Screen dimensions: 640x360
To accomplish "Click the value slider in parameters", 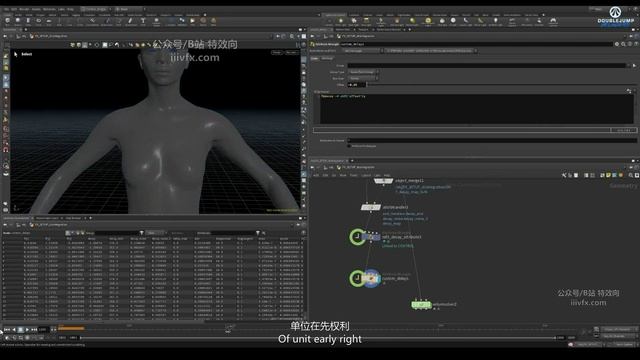I will (x=501, y=84).
